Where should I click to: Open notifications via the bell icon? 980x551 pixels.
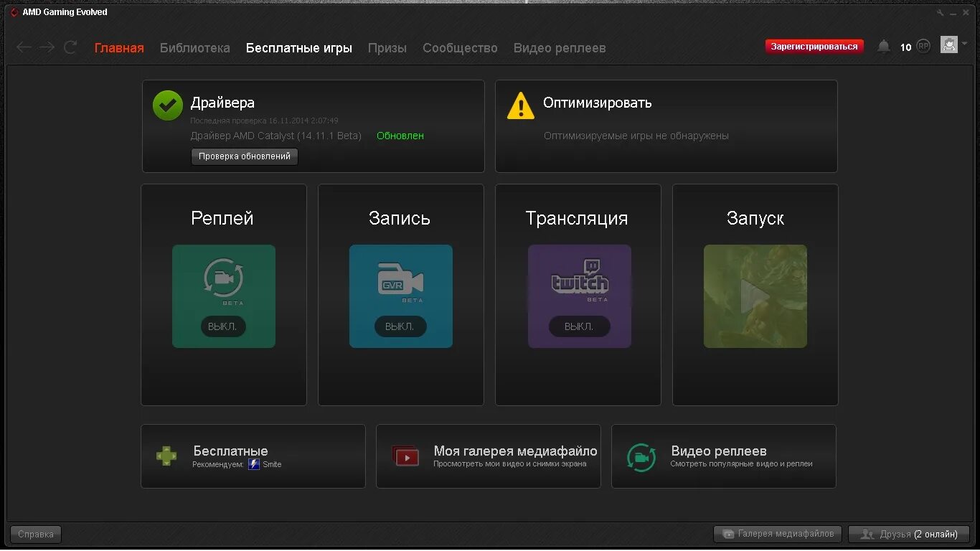tap(884, 45)
